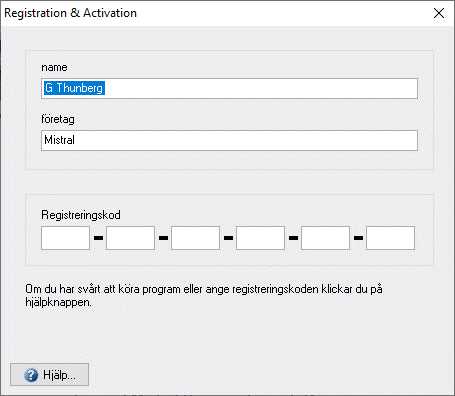The width and height of the screenshot is (455, 396).
Task: Focus the företag input field
Action: [229, 140]
